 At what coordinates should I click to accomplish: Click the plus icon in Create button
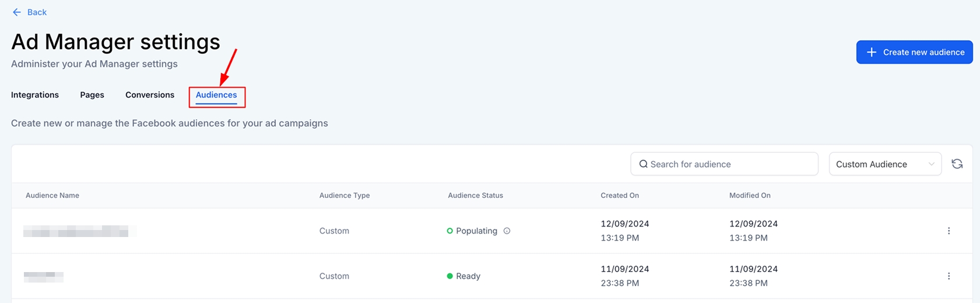click(872, 53)
